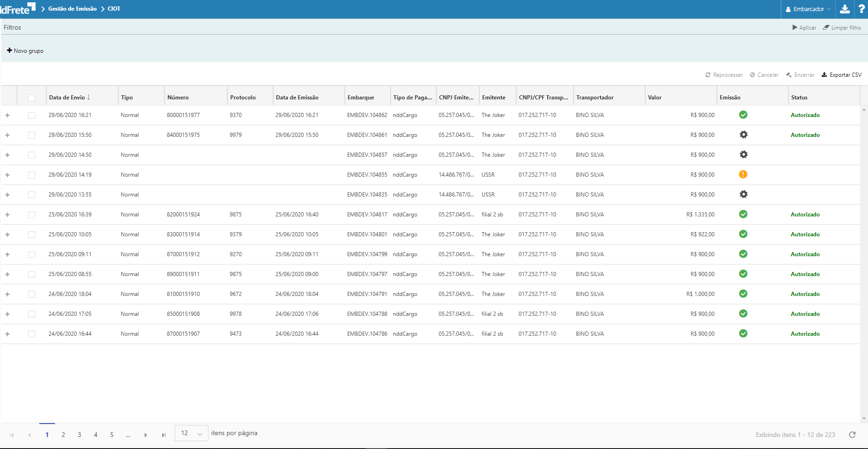The image size is (868, 449).
Task: Open the items per page dropdown
Action: [191, 433]
